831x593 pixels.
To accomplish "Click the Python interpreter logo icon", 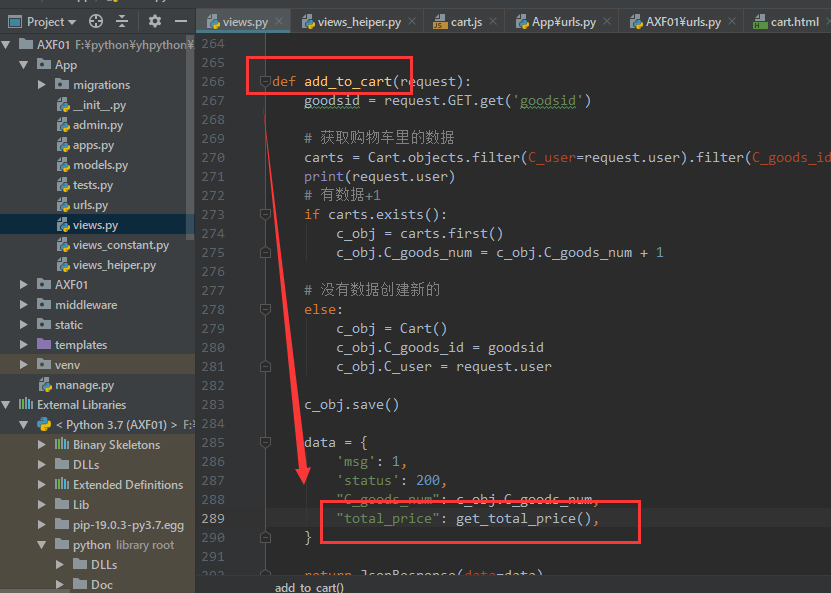I will pyautogui.click(x=44, y=424).
